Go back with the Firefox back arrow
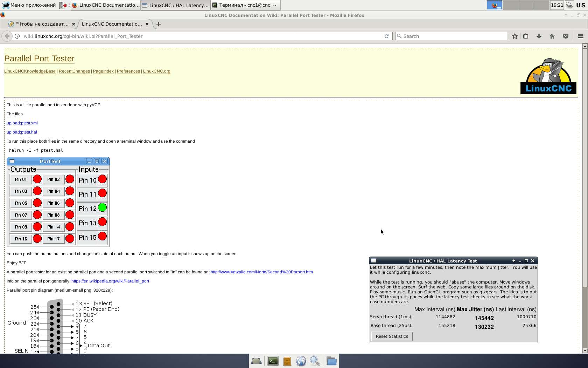The height and width of the screenshot is (368, 588). click(7, 36)
